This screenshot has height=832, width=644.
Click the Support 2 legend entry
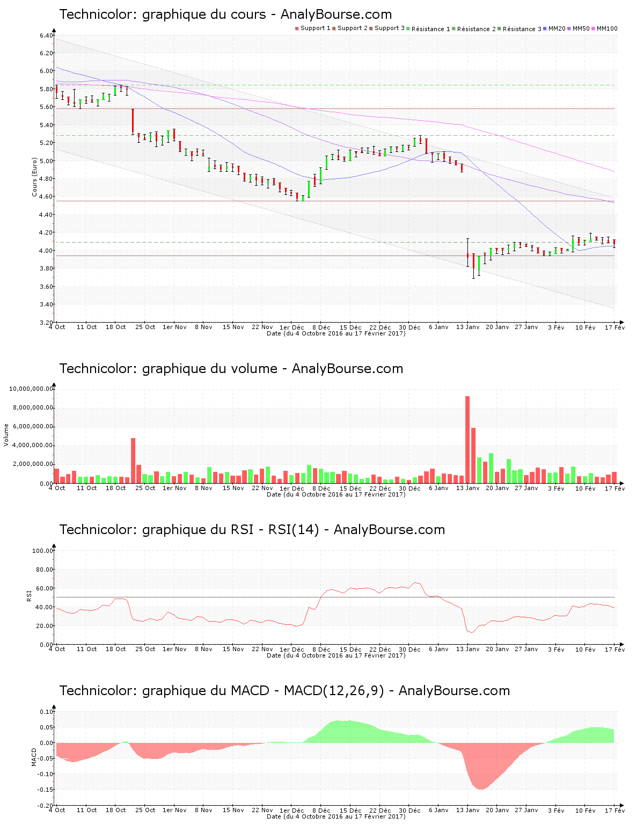click(350, 28)
